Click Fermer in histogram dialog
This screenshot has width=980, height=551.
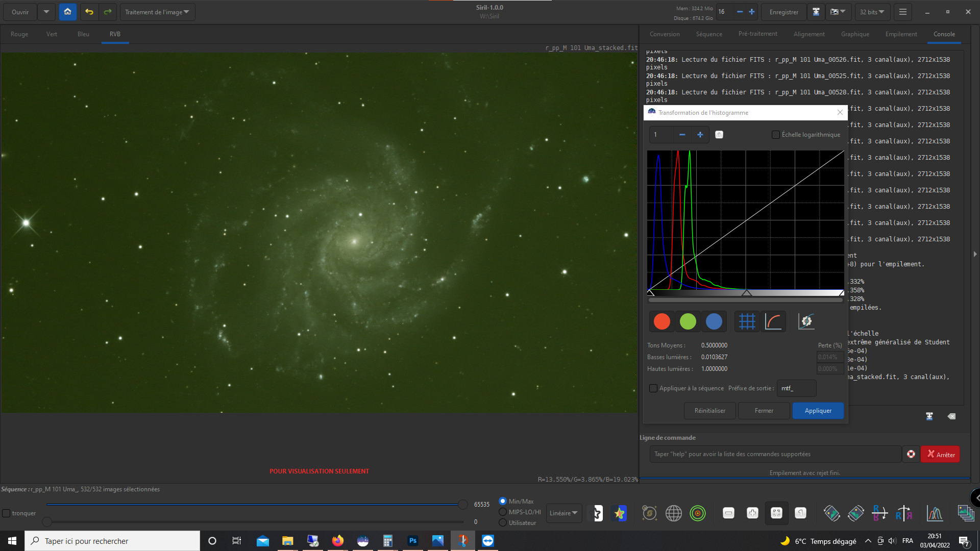pos(764,411)
